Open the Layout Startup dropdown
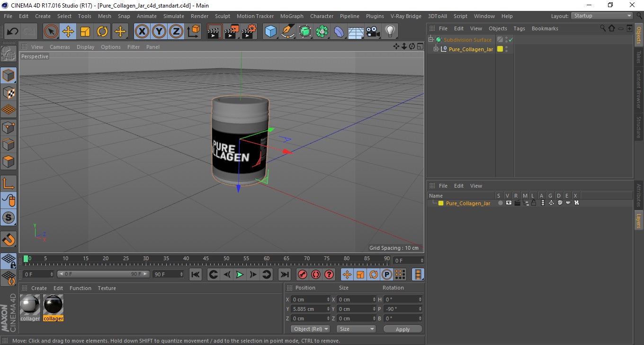The height and width of the screenshot is (345, 644). tap(602, 16)
